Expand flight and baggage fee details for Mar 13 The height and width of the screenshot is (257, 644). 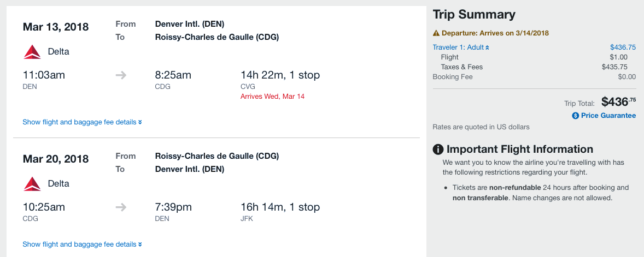(x=82, y=122)
